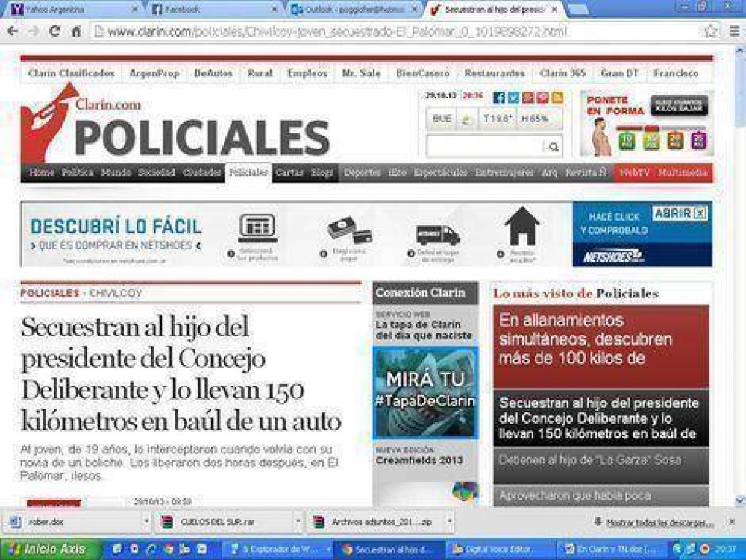Viewport: 746px width, 560px height.
Task: Bookmark this page with the star icon
Action: [711, 31]
